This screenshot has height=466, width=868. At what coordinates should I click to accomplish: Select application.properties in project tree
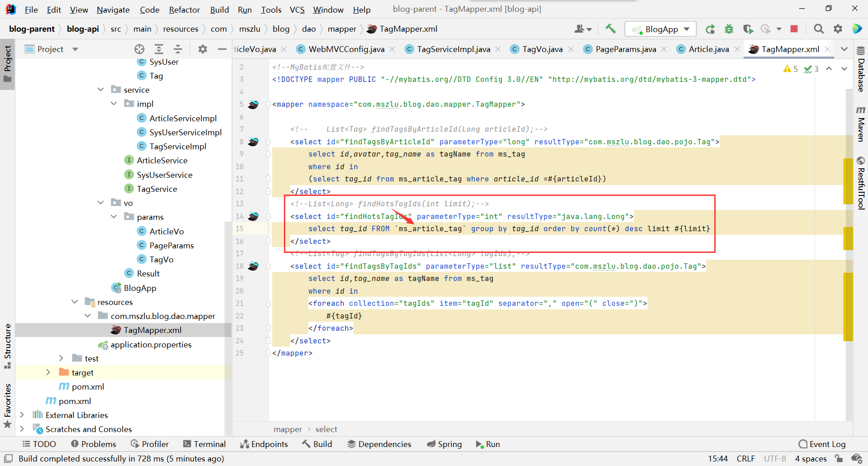[151, 344]
